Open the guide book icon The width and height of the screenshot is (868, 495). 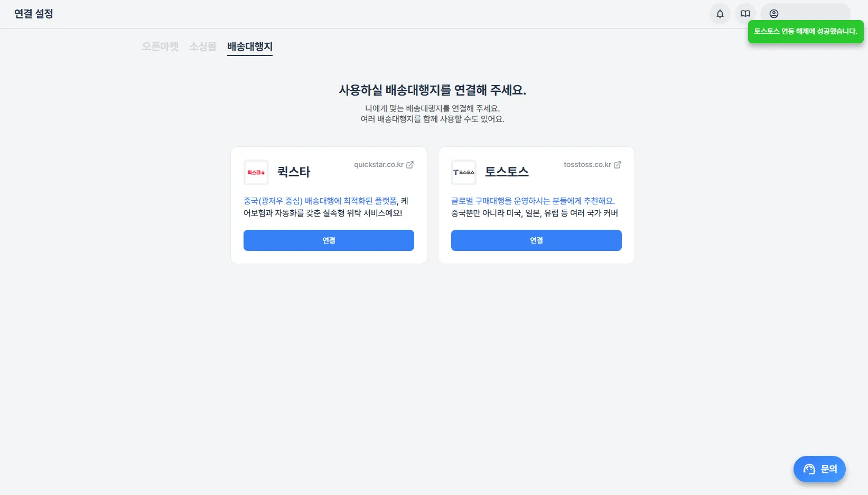tap(745, 14)
